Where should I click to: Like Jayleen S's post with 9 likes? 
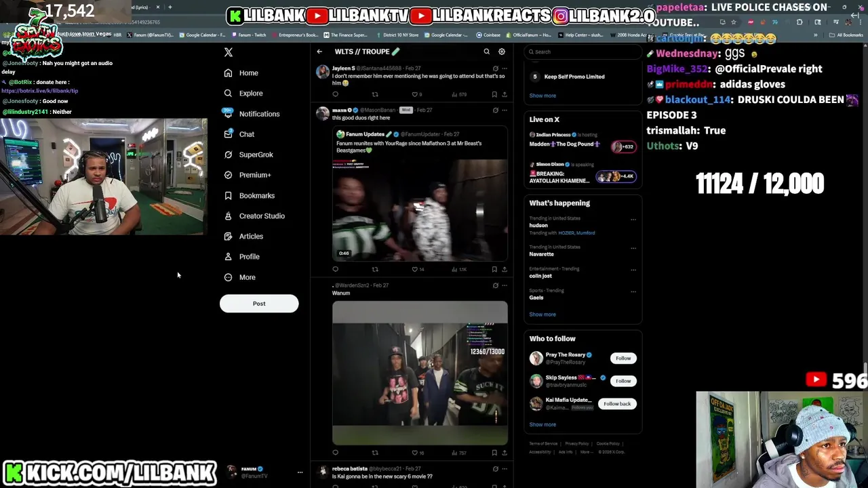pyautogui.click(x=417, y=94)
